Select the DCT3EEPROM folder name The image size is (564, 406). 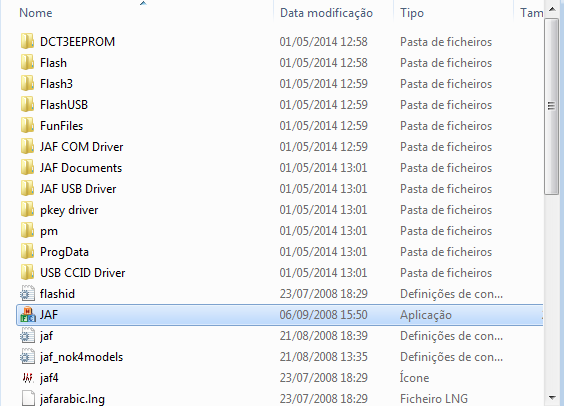pyautogui.click(x=77, y=42)
